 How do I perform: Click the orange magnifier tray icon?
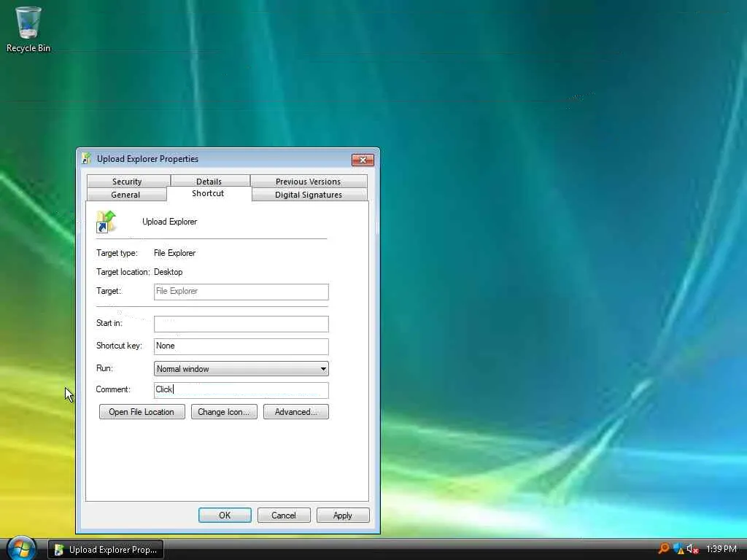[663, 548]
